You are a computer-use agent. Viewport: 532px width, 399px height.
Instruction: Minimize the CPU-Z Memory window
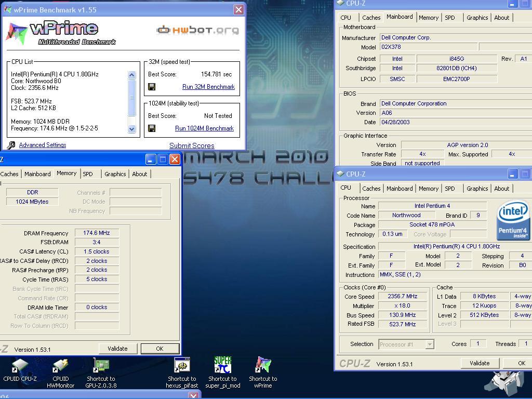(x=151, y=159)
